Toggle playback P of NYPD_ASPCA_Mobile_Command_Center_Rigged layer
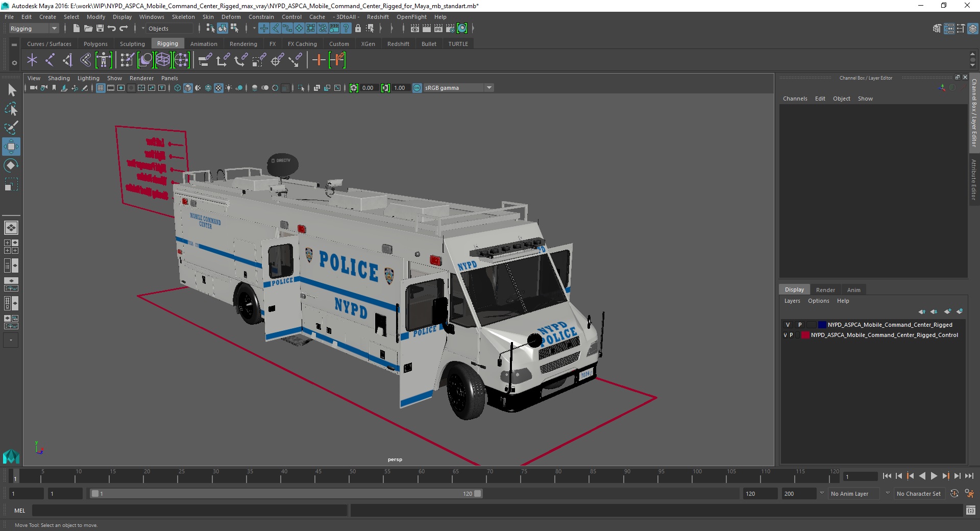The height and width of the screenshot is (531, 980). [800, 325]
